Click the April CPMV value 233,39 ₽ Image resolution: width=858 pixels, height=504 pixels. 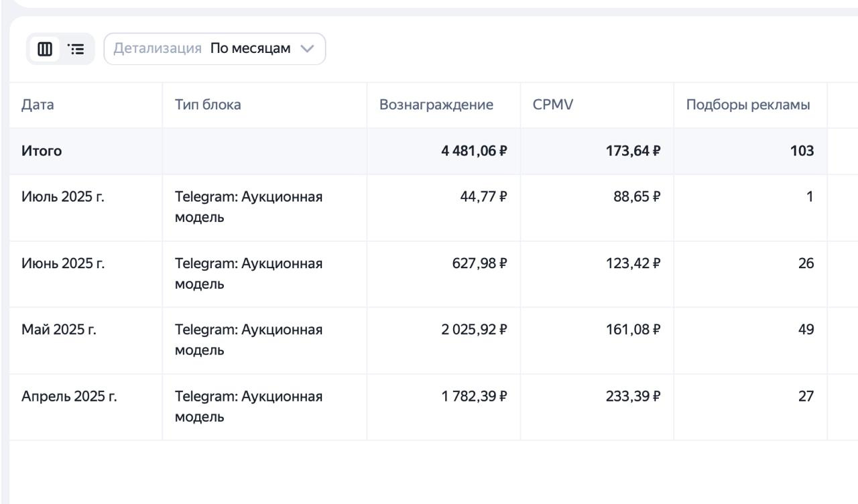tap(633, 396)
